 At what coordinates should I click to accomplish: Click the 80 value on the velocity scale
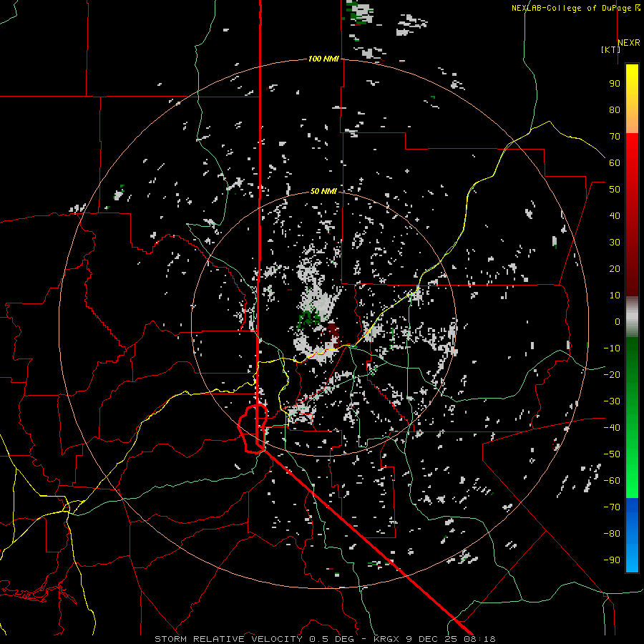click(615, 109)
